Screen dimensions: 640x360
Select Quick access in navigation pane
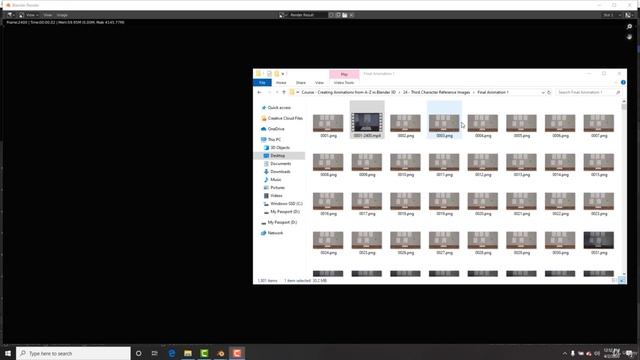pyautogui.click(x=279, y=108)
